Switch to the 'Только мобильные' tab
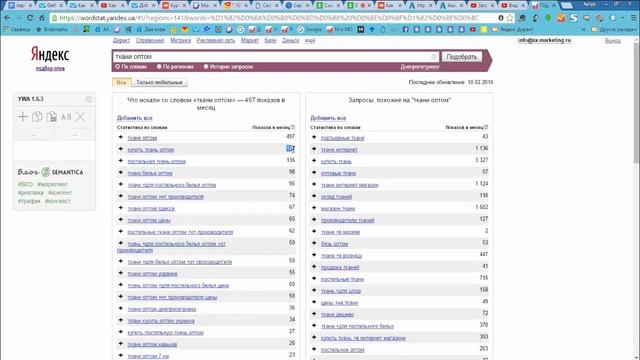Screen dimensions: 640x360 point(159,82)
